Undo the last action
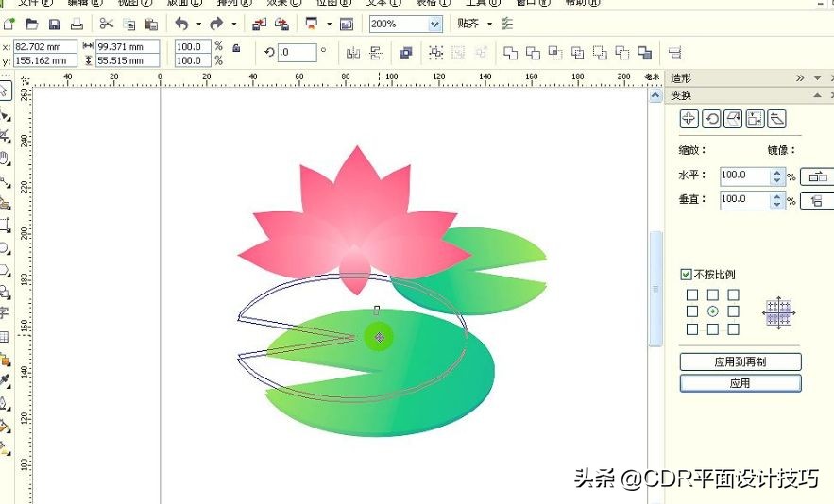 182,24
